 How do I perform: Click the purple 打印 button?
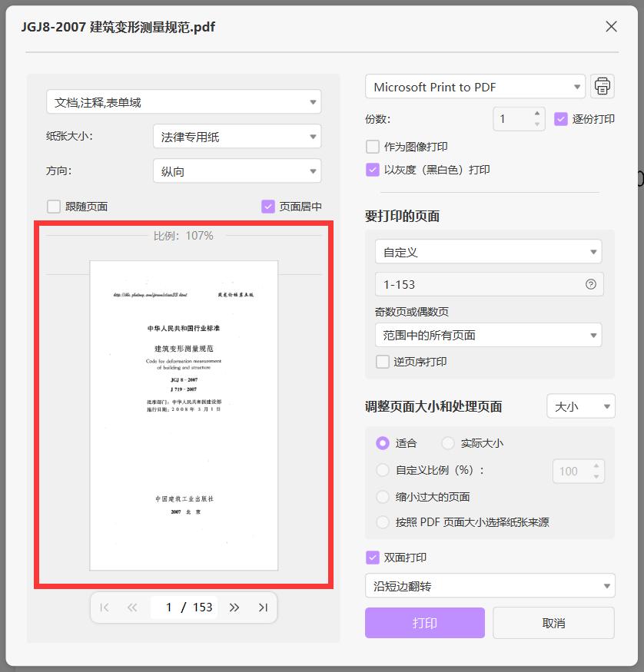tap(425, 623)
